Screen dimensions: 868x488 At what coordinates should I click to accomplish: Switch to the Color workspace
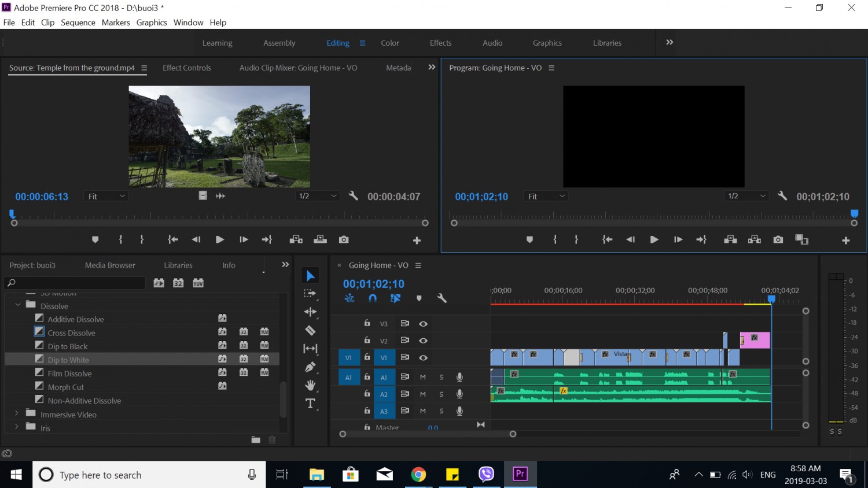point(390,43)
